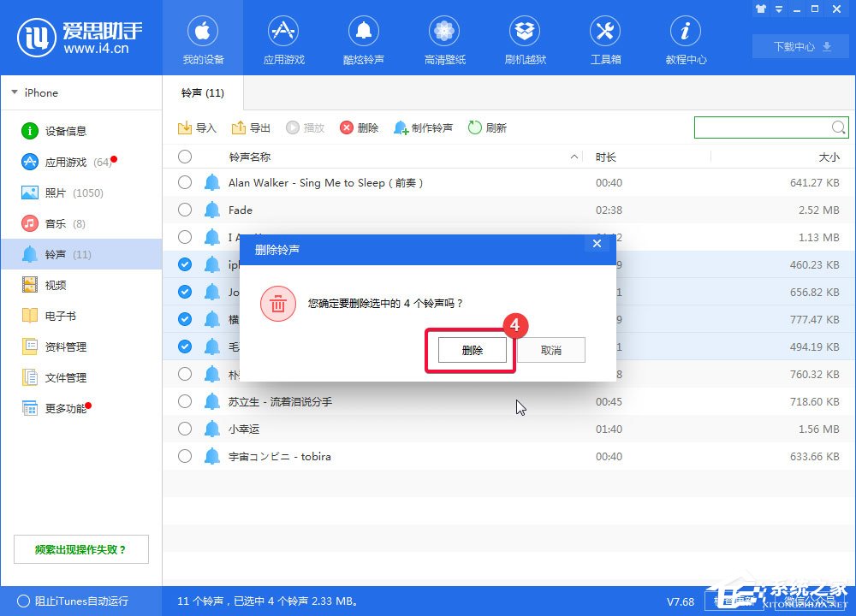Cancel deletion via 取消 button
Screen dimensions: 856x616
pyautogui.click(x=550, y=350)
